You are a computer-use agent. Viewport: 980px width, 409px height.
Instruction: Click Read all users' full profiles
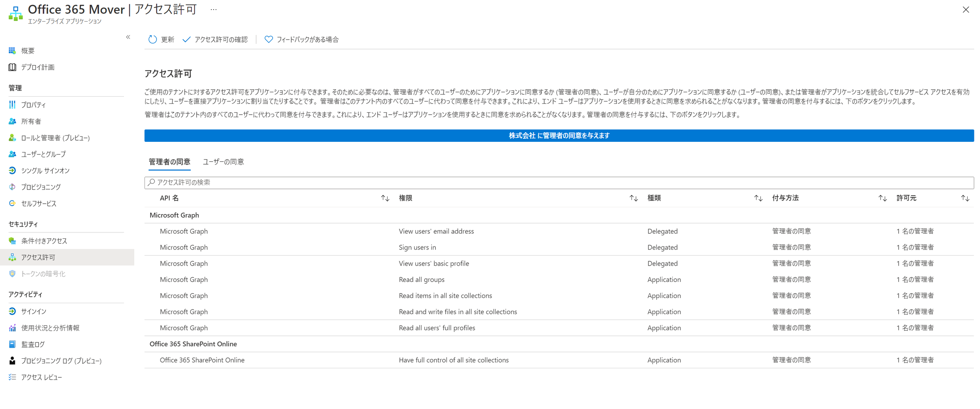[x=437, y=328]
